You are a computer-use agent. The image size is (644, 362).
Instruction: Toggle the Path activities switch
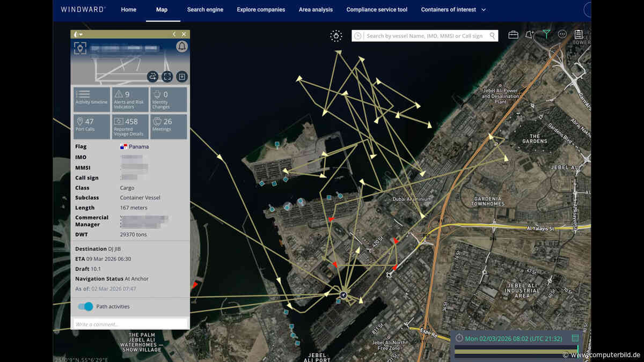pyautogui.click(x=85, y=306)
